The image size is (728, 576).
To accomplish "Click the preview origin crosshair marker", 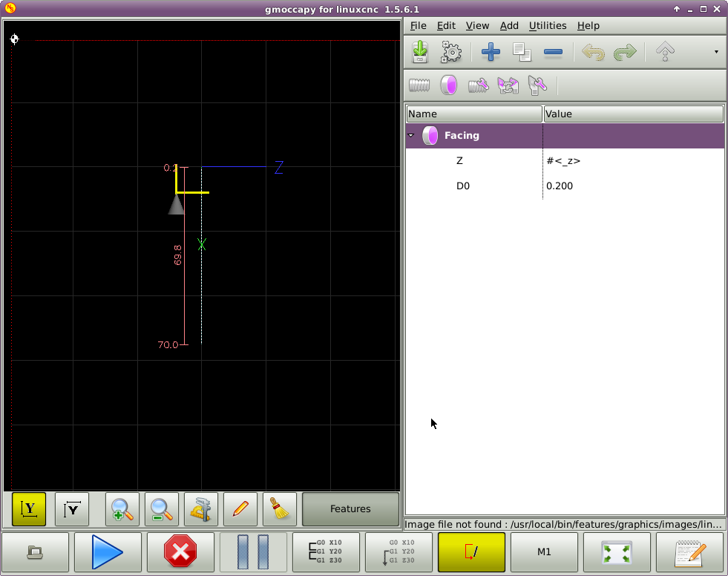I will click(14, 39).
